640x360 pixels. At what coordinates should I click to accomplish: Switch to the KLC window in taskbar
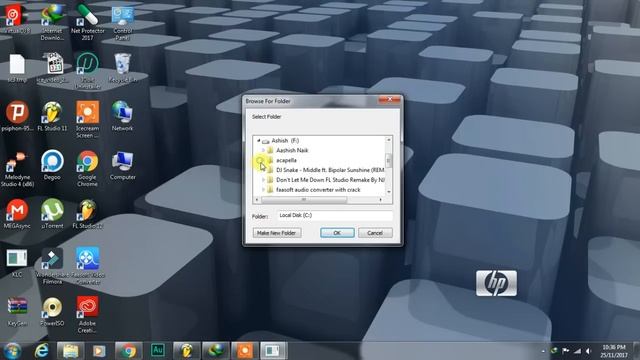(274, 351)
